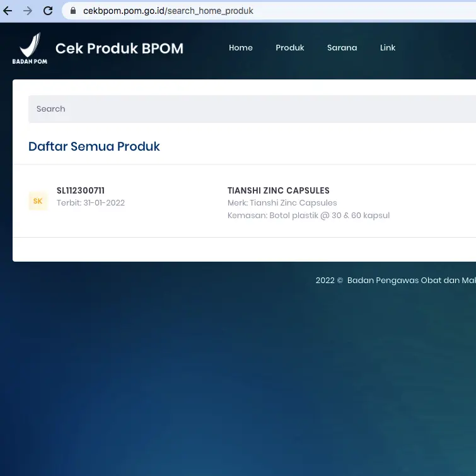Reload the page with the refresh icon
The height and width of the screenshot is (476, 476).
tap(48, 11)
